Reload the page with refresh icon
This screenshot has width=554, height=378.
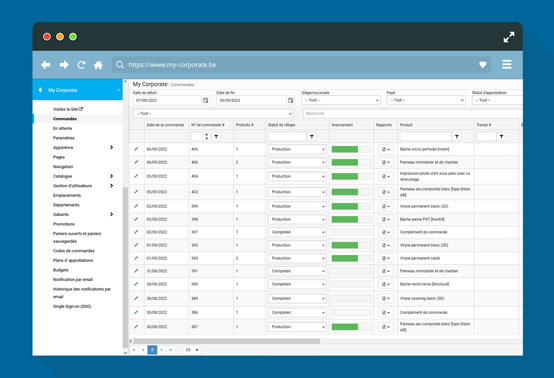[x=81, y=65]
